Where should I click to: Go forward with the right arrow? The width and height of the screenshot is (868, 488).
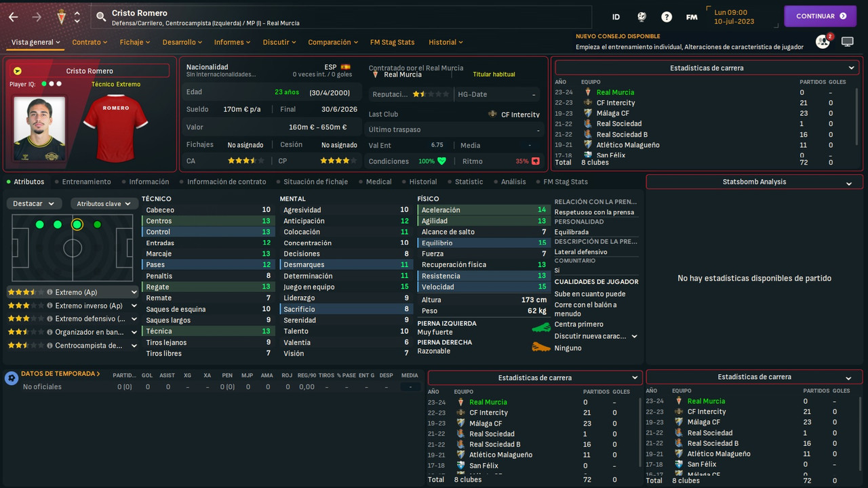[x=37, y=17]
